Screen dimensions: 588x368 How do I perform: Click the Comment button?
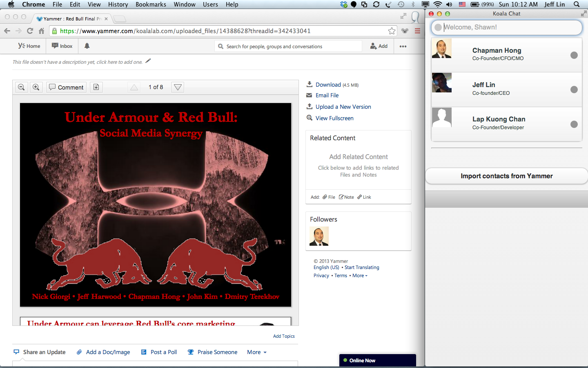coord(66,87)
